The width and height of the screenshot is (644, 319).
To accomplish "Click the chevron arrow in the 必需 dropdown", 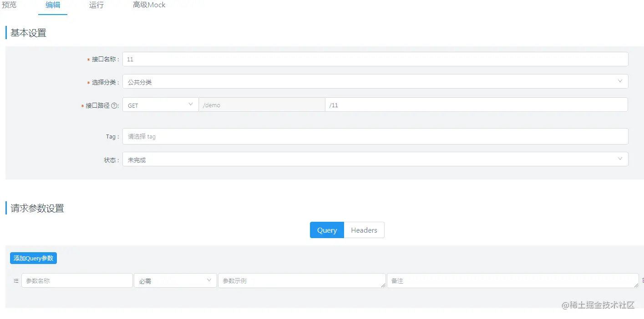I will click(209, 280).
